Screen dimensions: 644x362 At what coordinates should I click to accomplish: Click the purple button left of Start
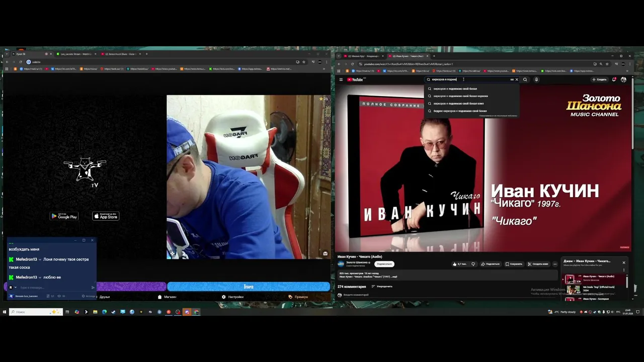[131, 287]
